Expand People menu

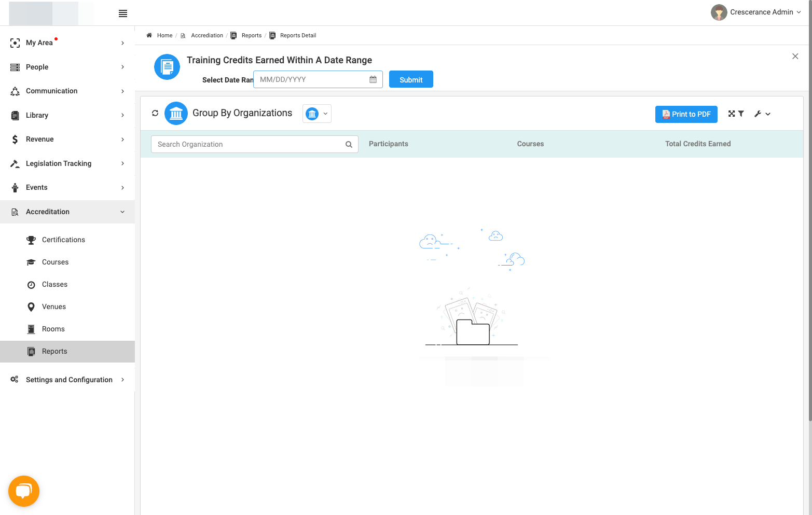point(67,67)
